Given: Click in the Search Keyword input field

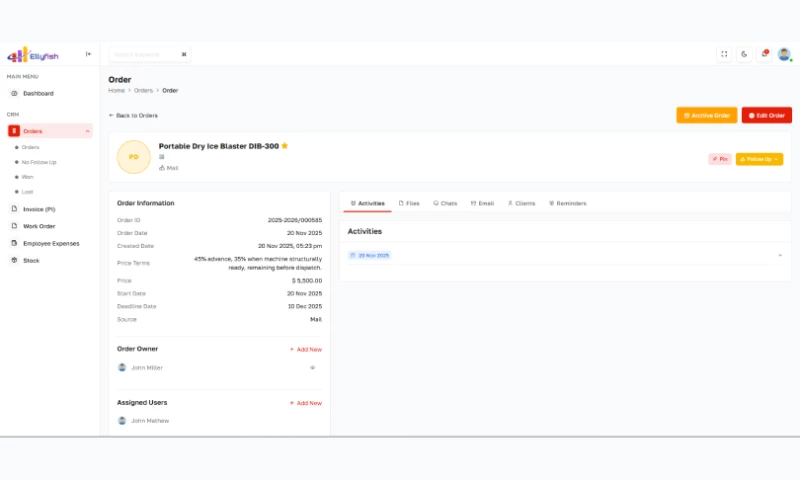Looking at the screenshot, I should (x=143, y=54).
